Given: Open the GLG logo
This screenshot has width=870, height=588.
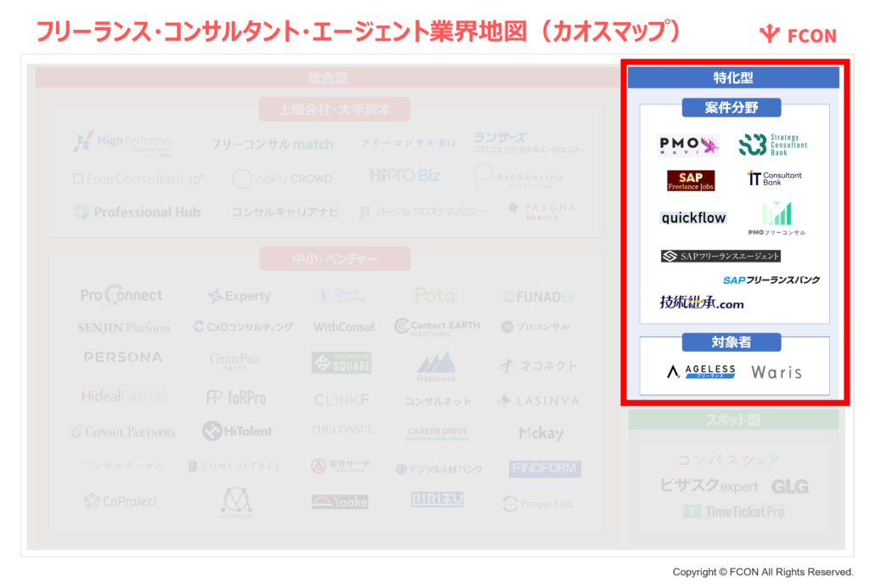Looking at the screenshot, I should coord(789,487).
